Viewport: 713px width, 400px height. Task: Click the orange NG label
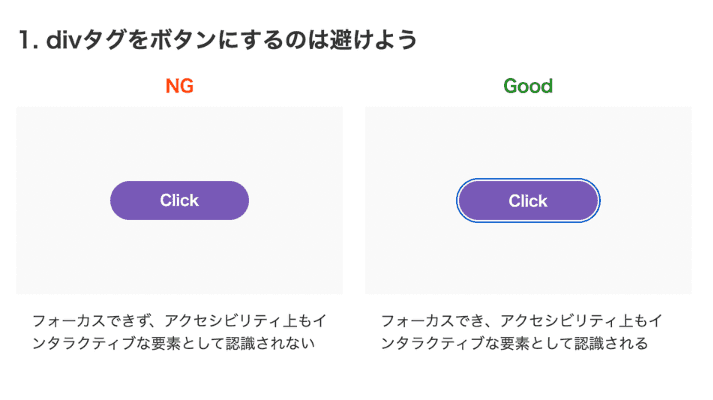179,86
